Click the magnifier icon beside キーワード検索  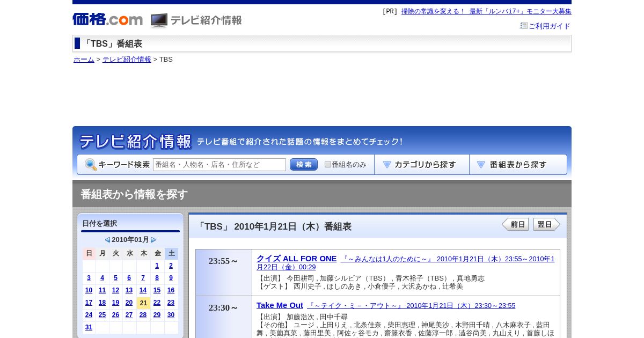pyautogui.click(x=91, y=165)
